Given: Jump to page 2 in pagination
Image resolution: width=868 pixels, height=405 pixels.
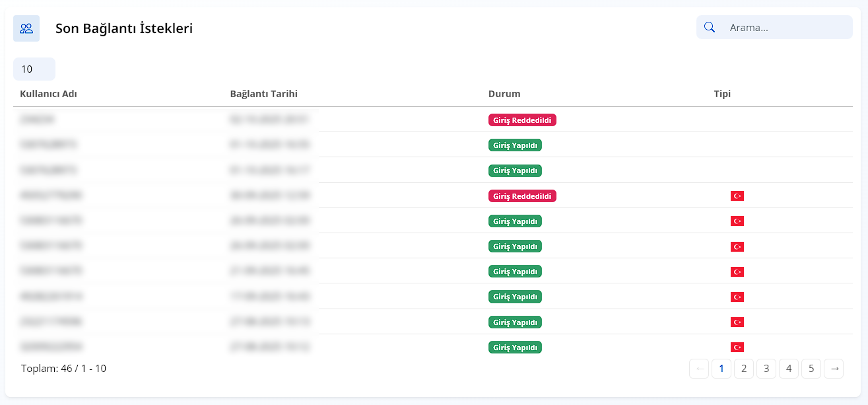Looking at the screenshot, I should pyautogui.click(x=744, y=369).
